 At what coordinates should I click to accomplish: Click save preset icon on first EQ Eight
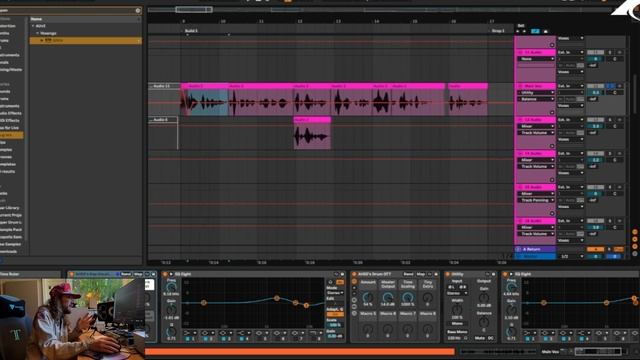pyautogui.click(x=342, y=274)
